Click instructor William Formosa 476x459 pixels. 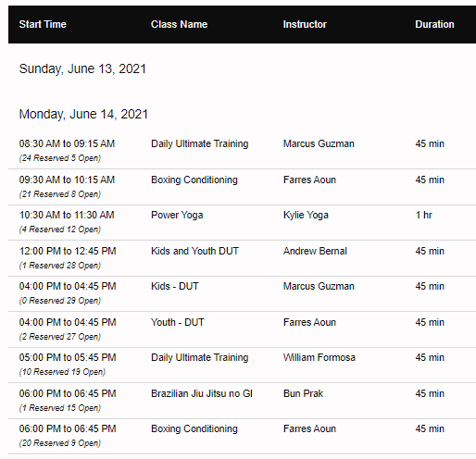[319, 357]
